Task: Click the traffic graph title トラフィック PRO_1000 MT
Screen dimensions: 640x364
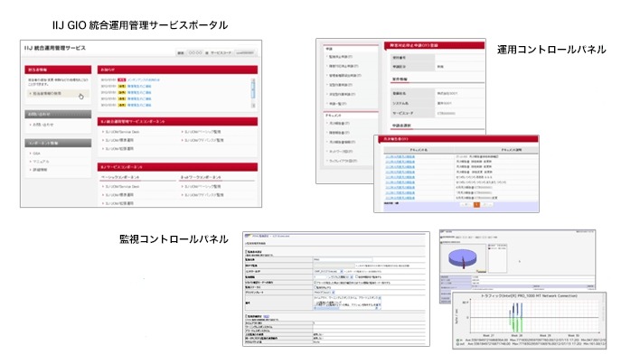Action: click(529, 296)
